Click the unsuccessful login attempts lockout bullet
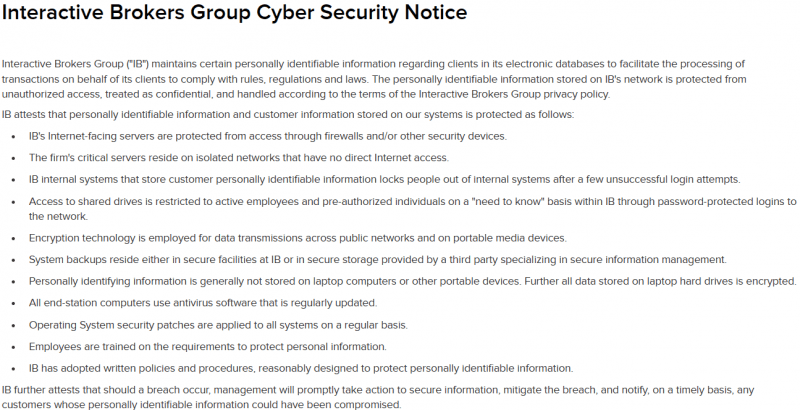 click(x=384, y=180)
